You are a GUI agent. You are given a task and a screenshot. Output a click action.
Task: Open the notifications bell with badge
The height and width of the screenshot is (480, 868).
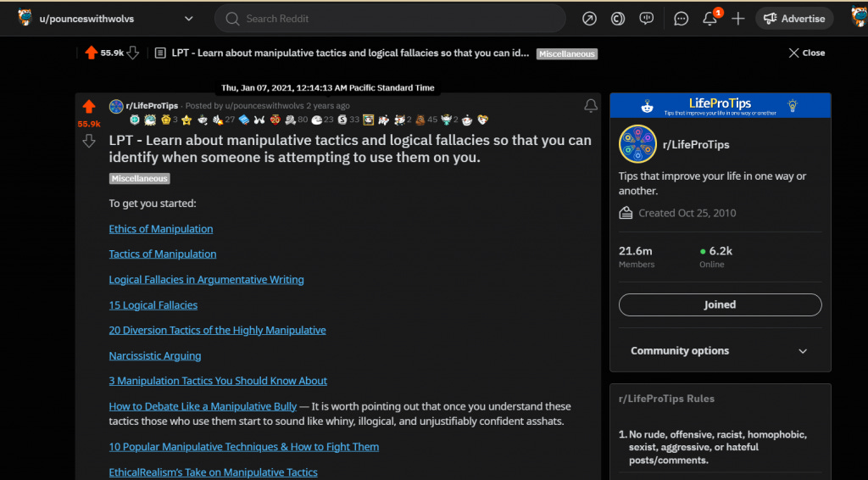(x=710, y=19)
